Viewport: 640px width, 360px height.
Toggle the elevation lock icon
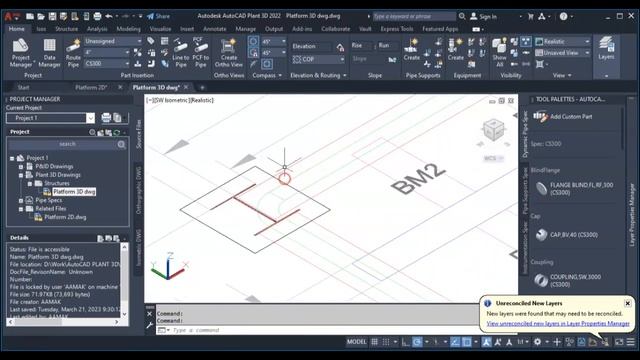340,47
